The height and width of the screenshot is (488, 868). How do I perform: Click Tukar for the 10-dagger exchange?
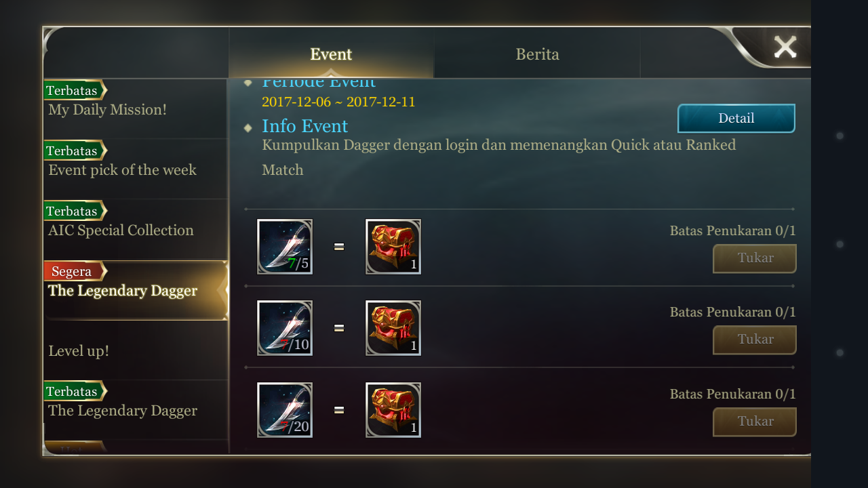(x=755, y=340)
